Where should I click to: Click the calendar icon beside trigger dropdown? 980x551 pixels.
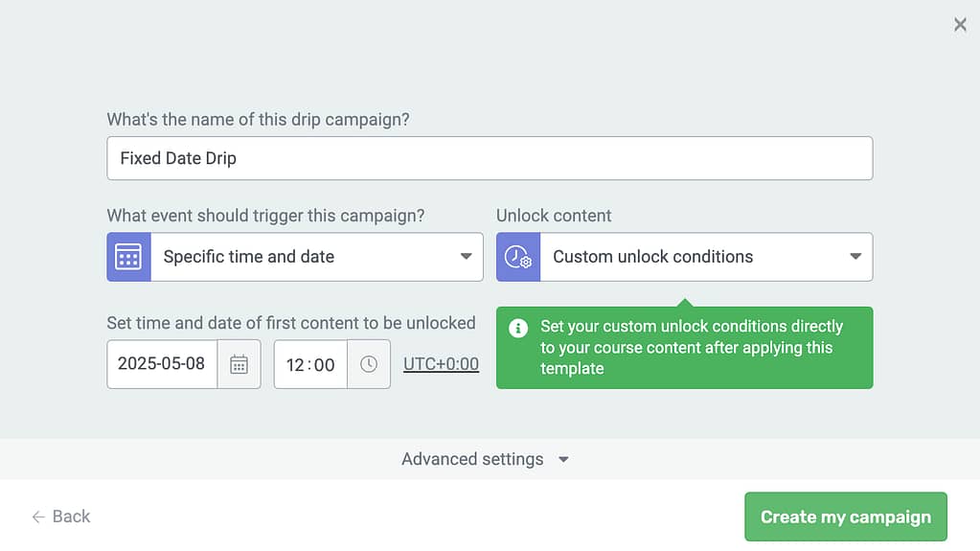128,257
